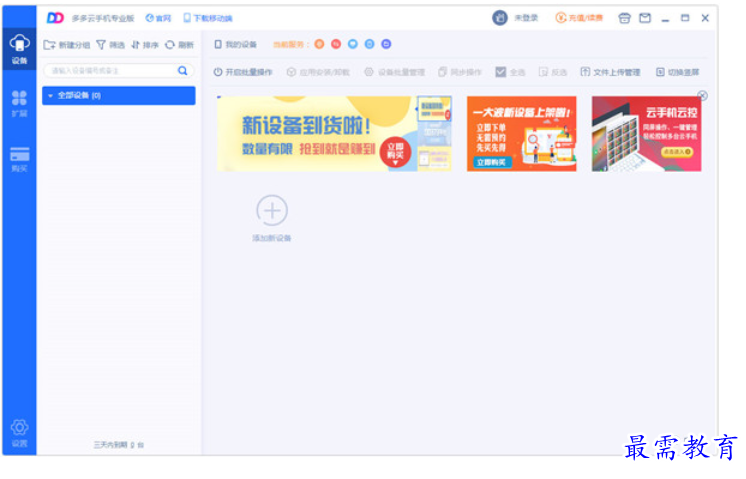Click the red service icon
Image resolution: width=746 pixels, height=479 pixels.
pyautogui.click(x=336, y=44)
